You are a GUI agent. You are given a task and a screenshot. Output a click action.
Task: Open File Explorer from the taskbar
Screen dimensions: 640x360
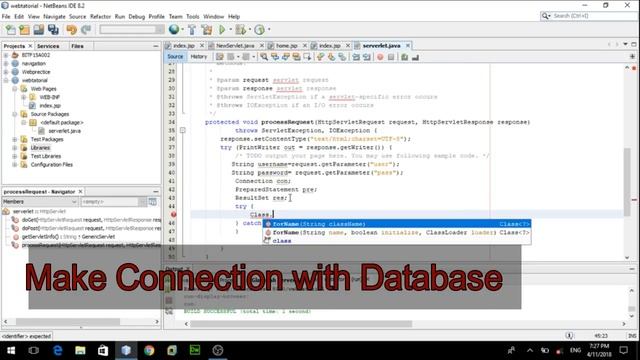tap(80, 350)
